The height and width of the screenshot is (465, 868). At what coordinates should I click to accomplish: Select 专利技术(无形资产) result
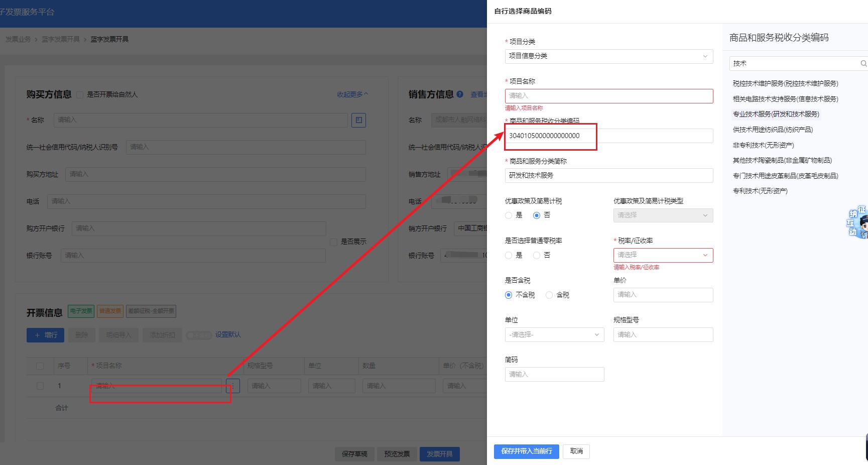(x=760, y=191)
